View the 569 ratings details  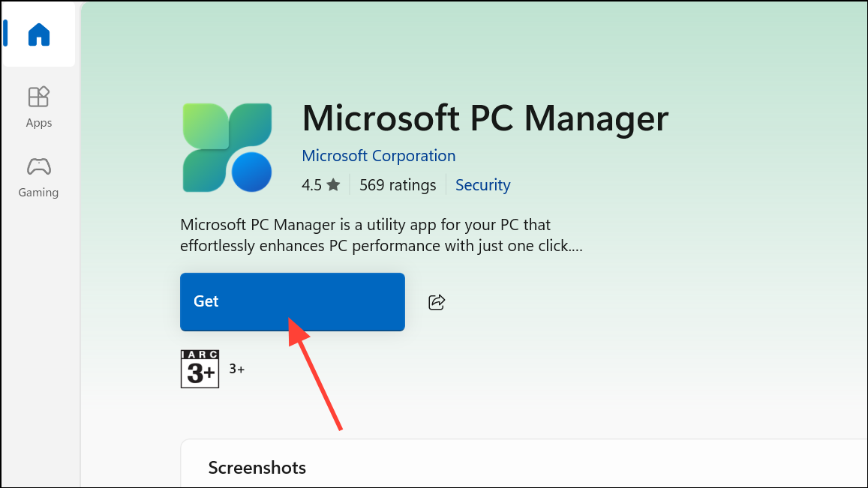pos(398,185)
